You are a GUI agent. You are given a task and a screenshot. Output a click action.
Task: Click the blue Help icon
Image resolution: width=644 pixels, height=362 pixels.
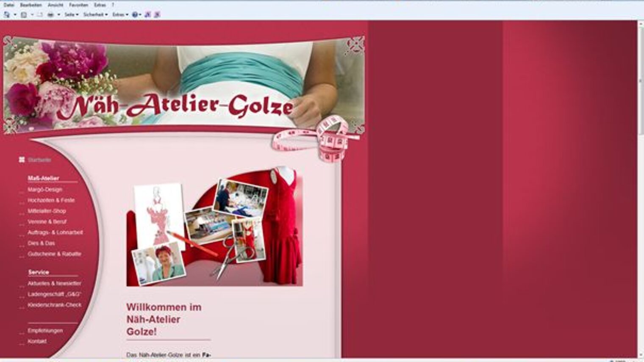[135, 14]
